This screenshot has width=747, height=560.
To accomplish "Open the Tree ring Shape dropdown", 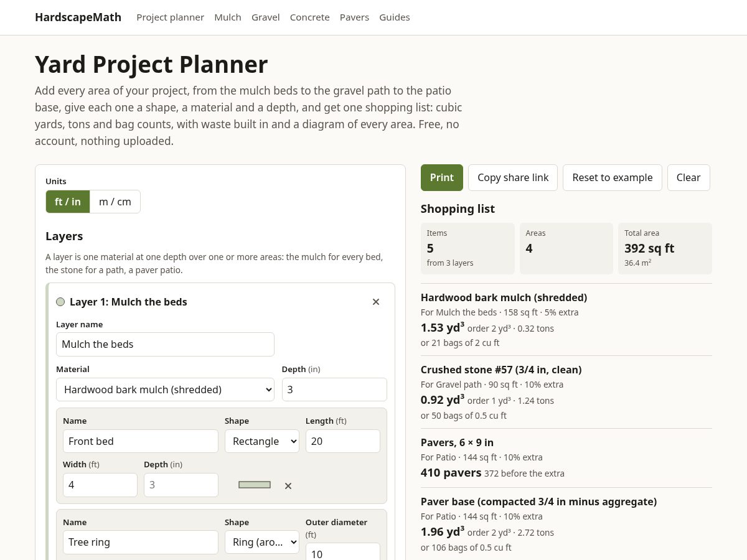I will point(262,542).
